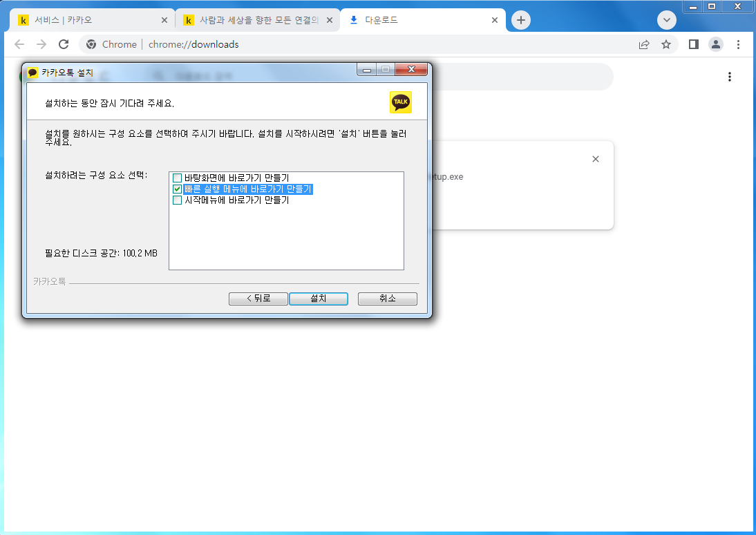Go forward in Chrome
Viewport: 756px width, 535px height.
[41, 44]
